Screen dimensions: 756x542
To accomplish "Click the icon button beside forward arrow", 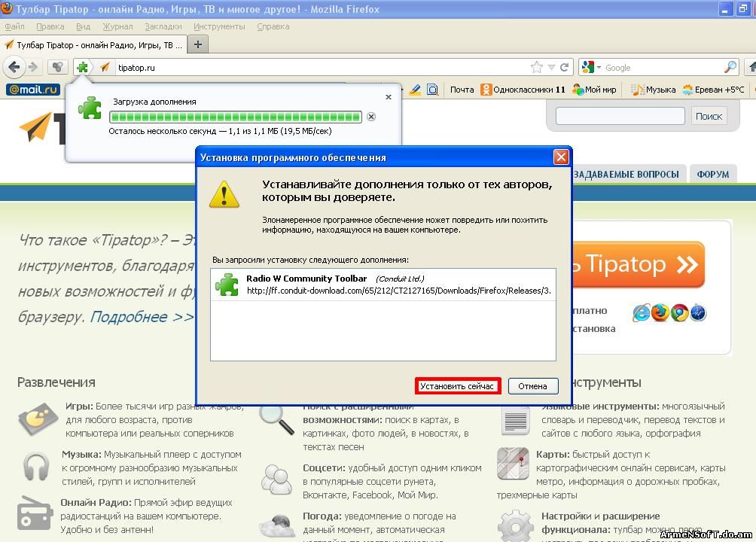I will tap(57, 67).
